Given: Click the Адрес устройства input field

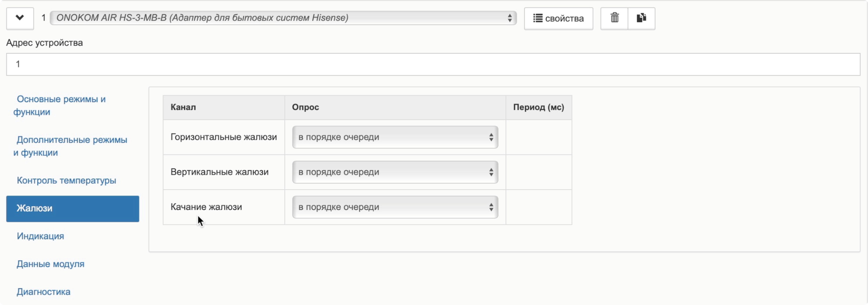Looking at the screenshot, I should [433, 64].
